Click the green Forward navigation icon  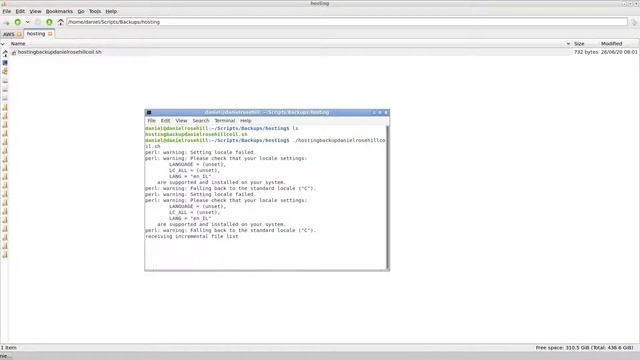click(18, 22)
